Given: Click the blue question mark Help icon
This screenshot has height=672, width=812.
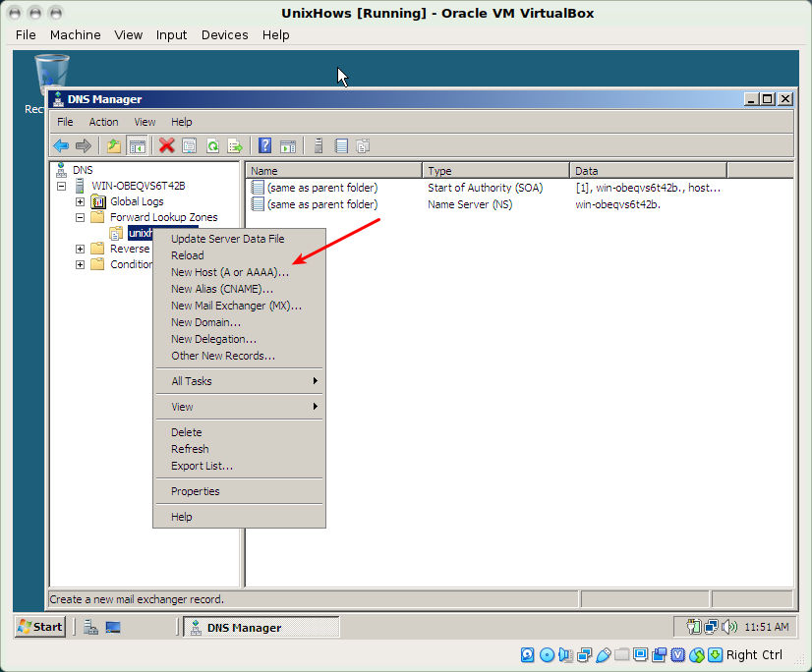Looking at the screenshot, I should point(265,146).
